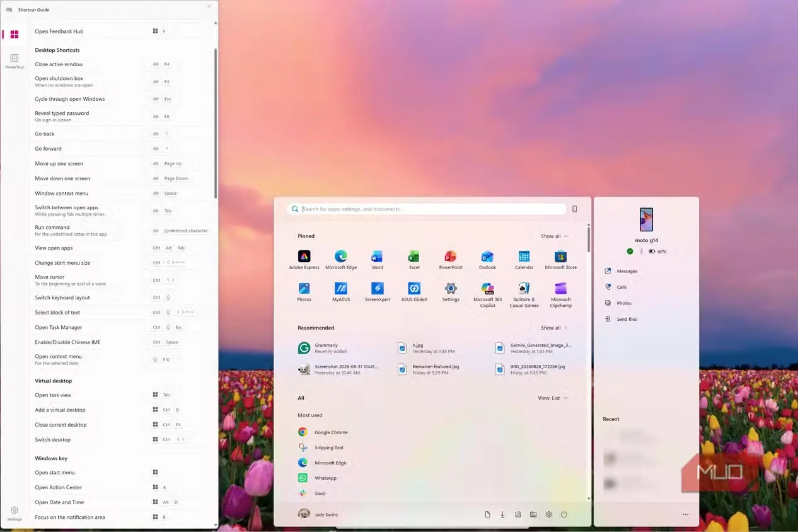Click the Open Action Center shortcut row

pyautogui.click(x=119, y=487)
